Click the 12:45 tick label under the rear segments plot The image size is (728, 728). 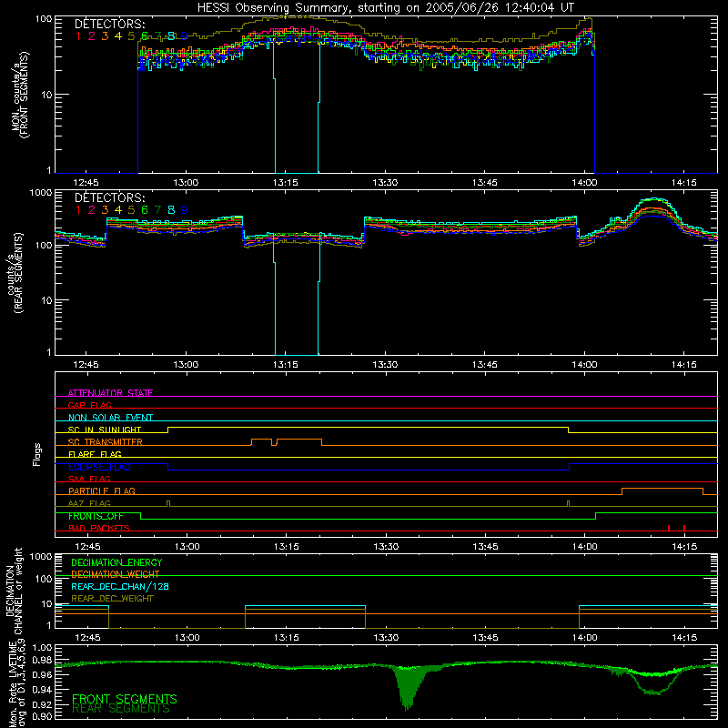point(86,365)
